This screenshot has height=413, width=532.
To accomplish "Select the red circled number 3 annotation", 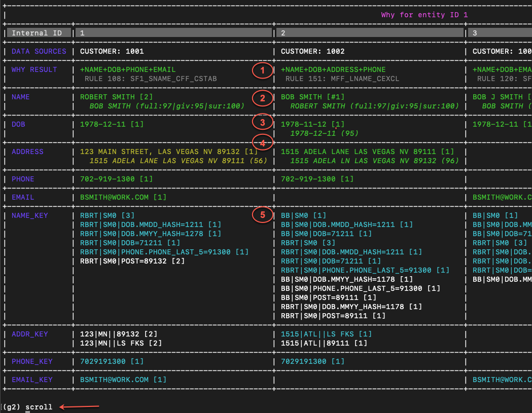I will pyautogui.click(x=262, y=123).
